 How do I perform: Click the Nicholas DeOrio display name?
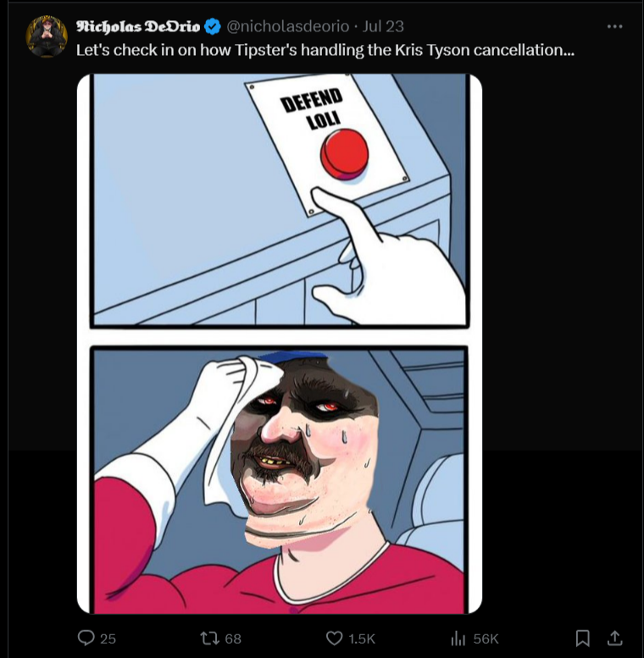pyautogui.click(x=138, y=26)
